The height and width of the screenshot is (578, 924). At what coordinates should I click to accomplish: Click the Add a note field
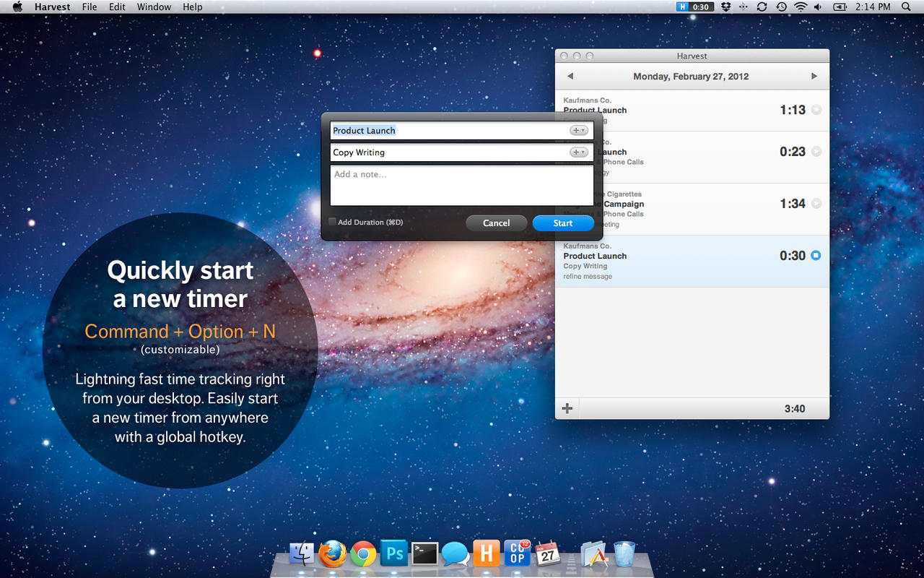pyautogui.click(x=462, y=186)
